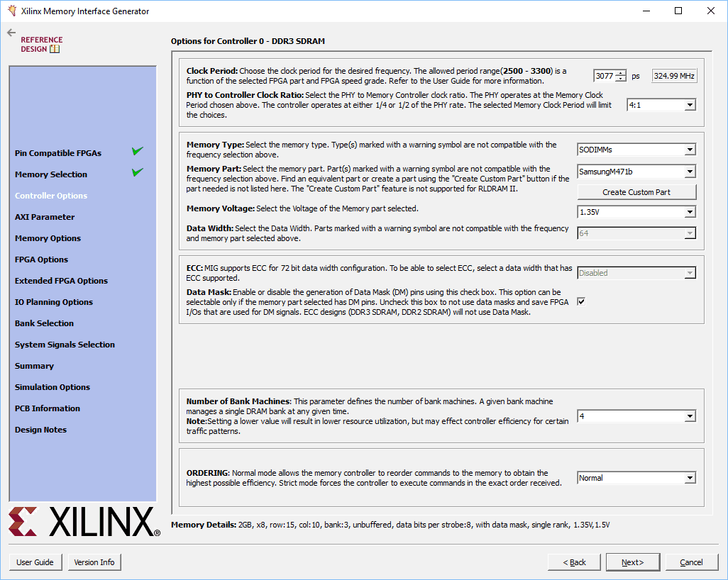
Task: Expand the Memory Type SODIMMs dropdown
Action: coord(636,150)
